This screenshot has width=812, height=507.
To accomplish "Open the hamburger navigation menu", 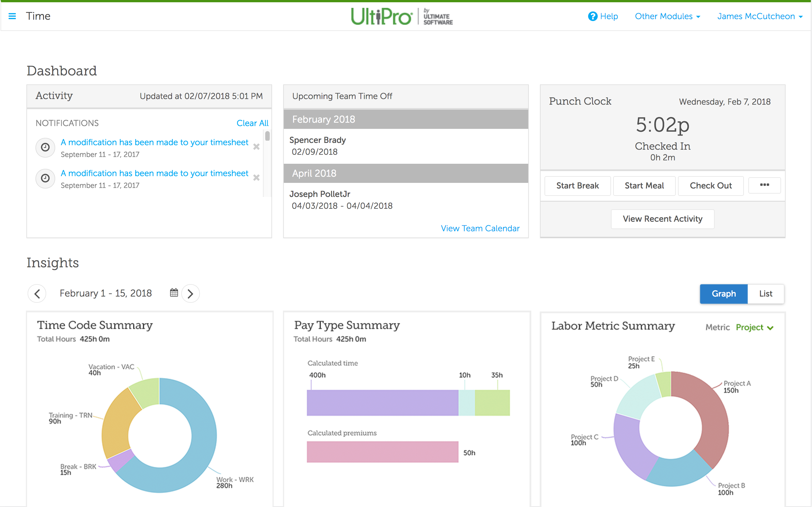I will [x=12, y=16].
